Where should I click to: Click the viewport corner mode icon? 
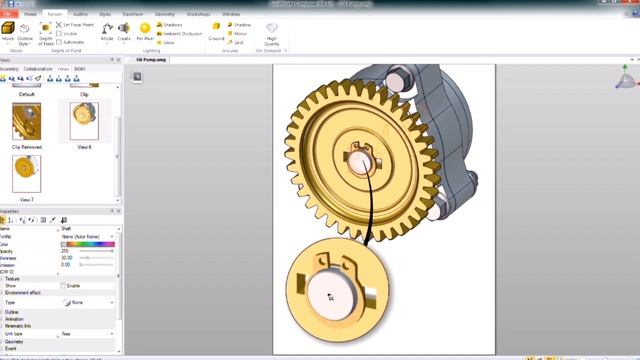[x=137, y=77]
